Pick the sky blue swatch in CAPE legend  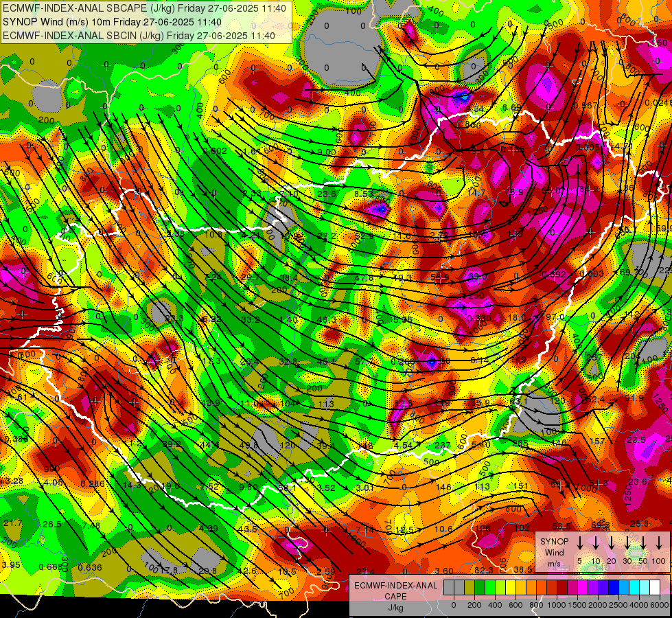pos(625,587)
